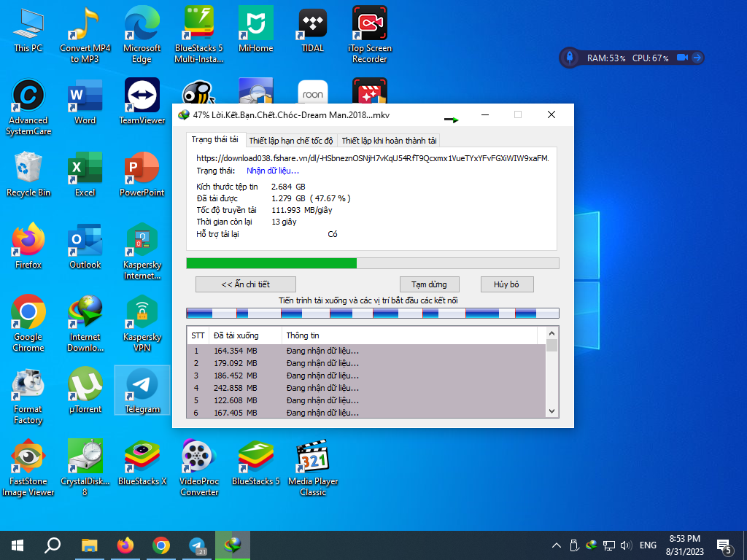This screenshot has height=560, width=747.
Task: Switch to Thiết lập hạn chế tốc độ tab
Action: click(290, 141)
